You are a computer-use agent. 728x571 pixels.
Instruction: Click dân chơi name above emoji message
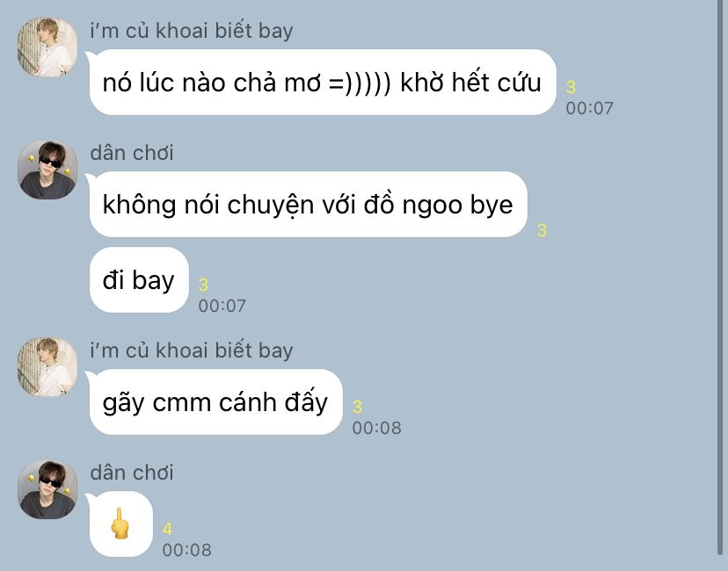(132, 473)
